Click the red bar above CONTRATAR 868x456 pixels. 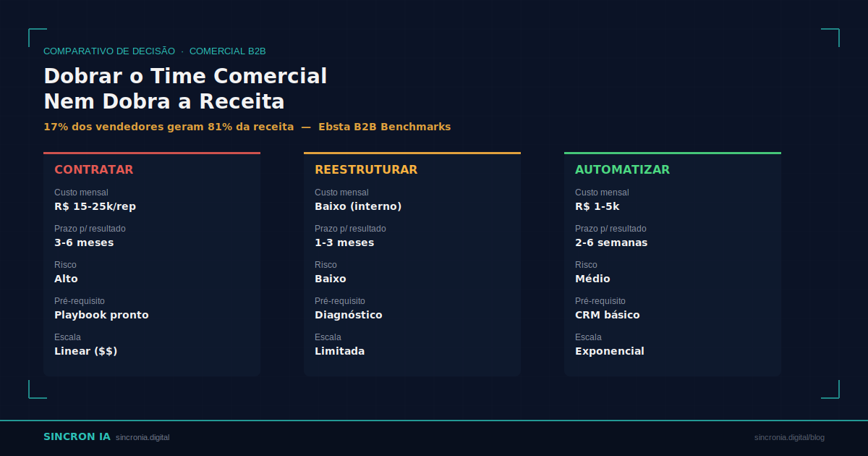pos(152,153)
